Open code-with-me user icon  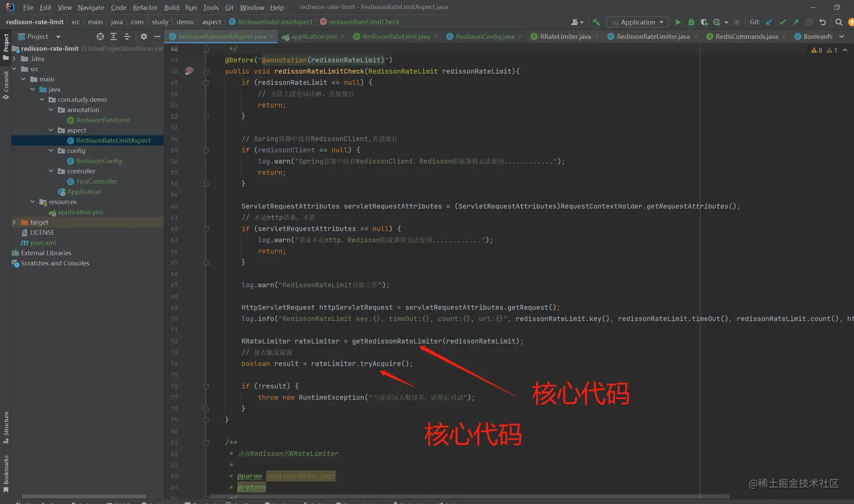click(x=577, y=22)
